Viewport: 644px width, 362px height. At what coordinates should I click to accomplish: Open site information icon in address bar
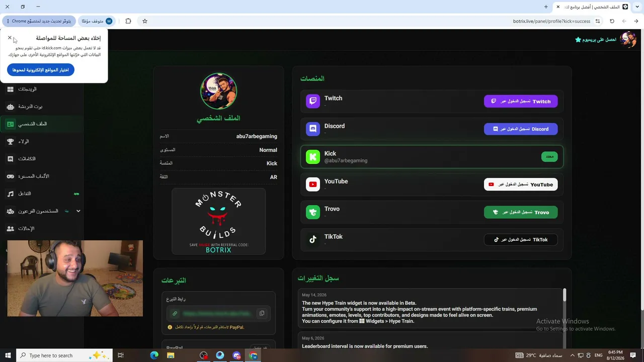point(598,21)
